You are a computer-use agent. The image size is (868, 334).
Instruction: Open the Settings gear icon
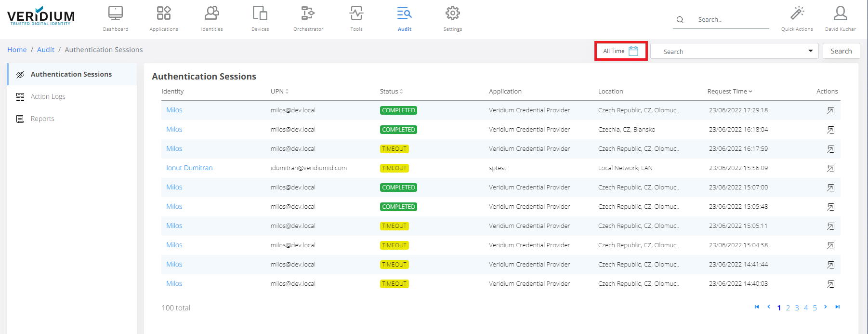tap(453, 13)
